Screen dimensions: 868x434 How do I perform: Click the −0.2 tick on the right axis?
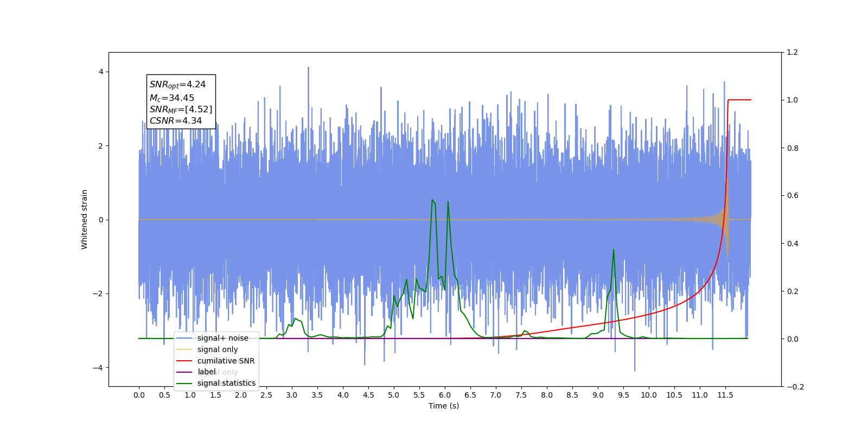click(x=795, y=387)
